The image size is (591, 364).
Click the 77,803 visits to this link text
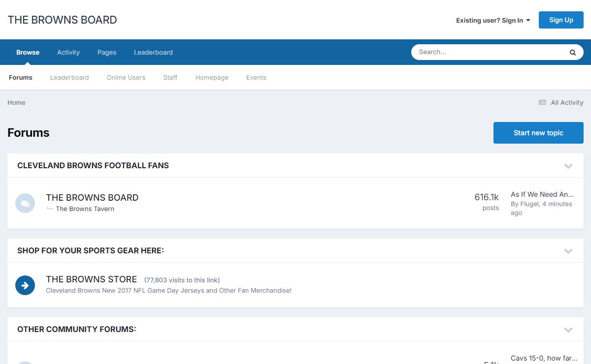click(x=182, y=280)
